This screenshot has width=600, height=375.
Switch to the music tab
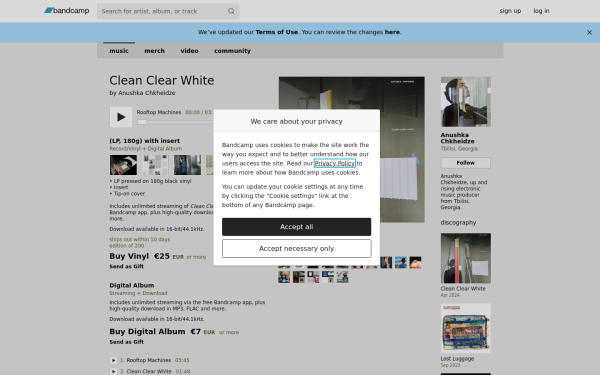[119, 51]
